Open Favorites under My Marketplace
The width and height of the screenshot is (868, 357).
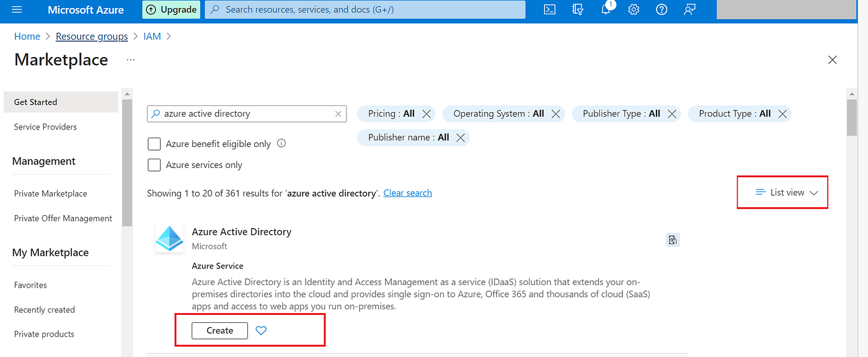pyautogui.click(x=30, y=286)
